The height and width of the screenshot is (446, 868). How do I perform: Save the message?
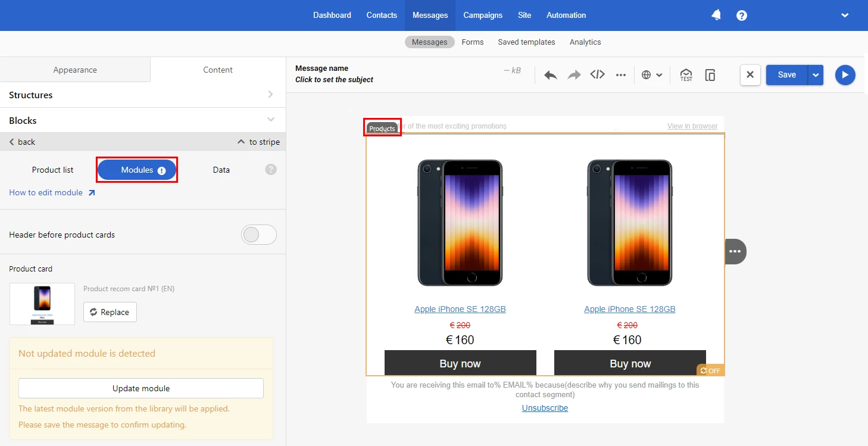[786, 75]
